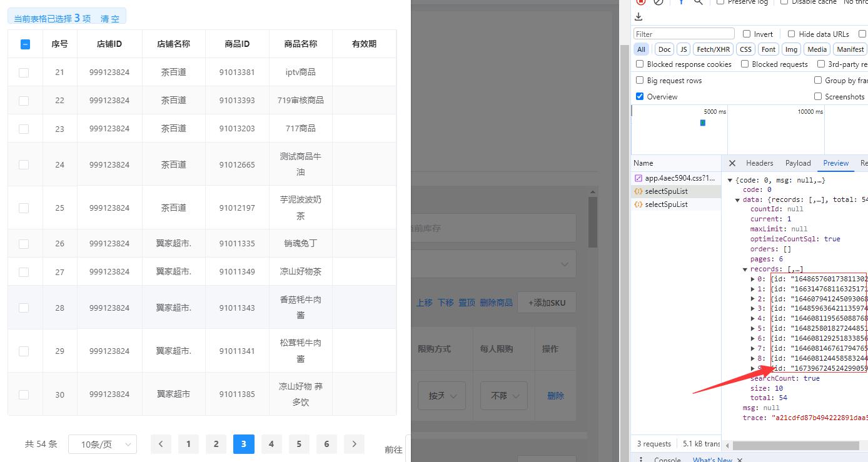Click the 商品名称 column header

coord(300,44)
